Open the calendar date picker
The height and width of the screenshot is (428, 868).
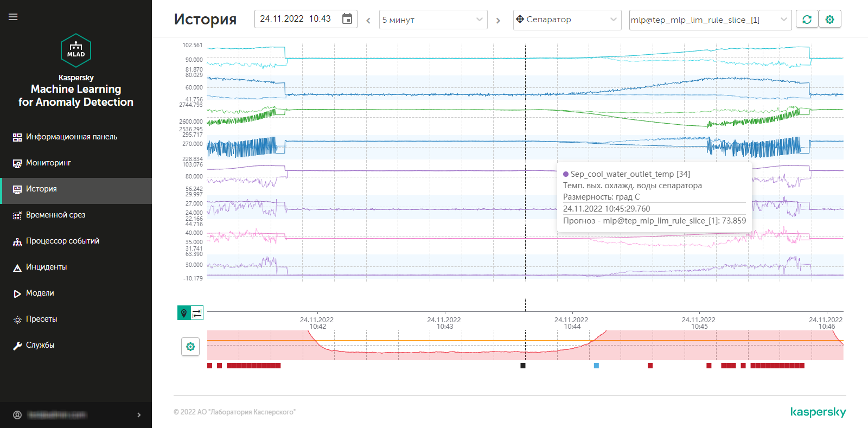[x=347, y=19]
